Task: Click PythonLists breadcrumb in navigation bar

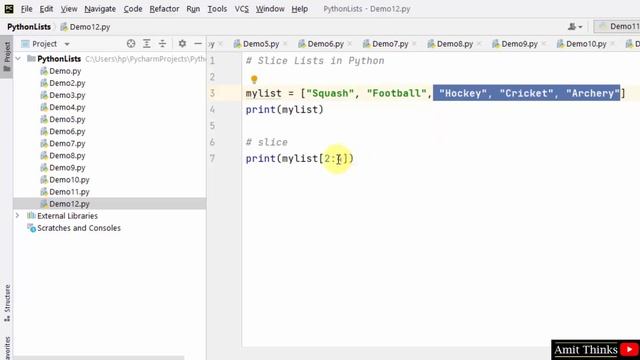Action: click(29, 27)
